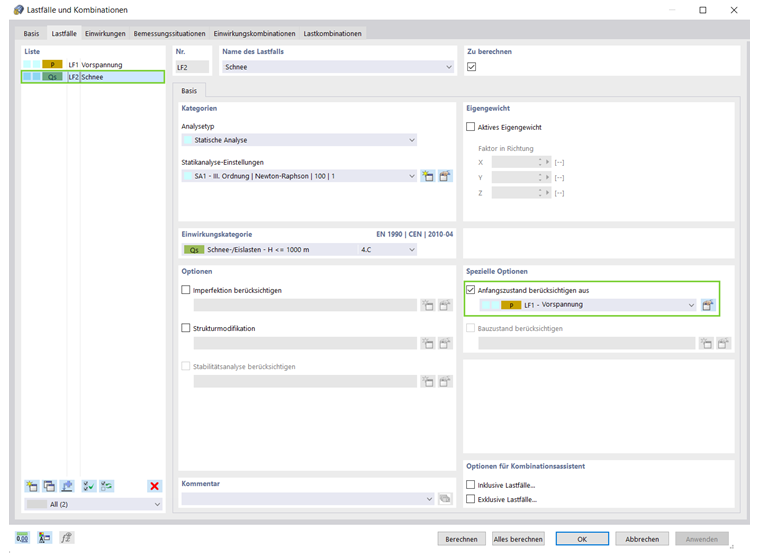760x556 pixels.
Task: Open units and decimals icon bottom left
Action: [22, 538]
